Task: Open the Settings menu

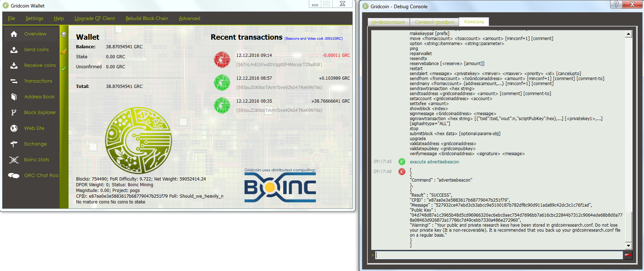Action: pos(34,18)
